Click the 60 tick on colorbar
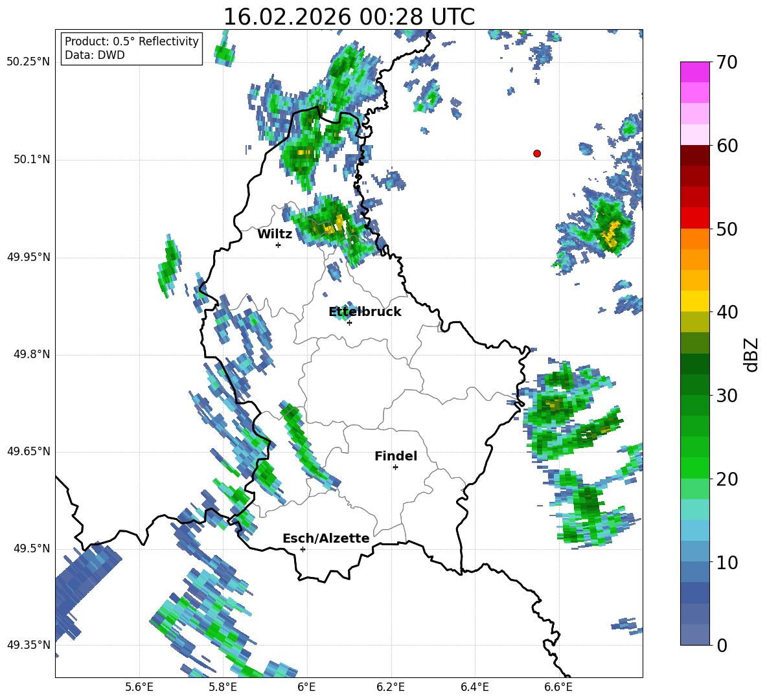The image size is (767, 700). [x=727, y=146]
